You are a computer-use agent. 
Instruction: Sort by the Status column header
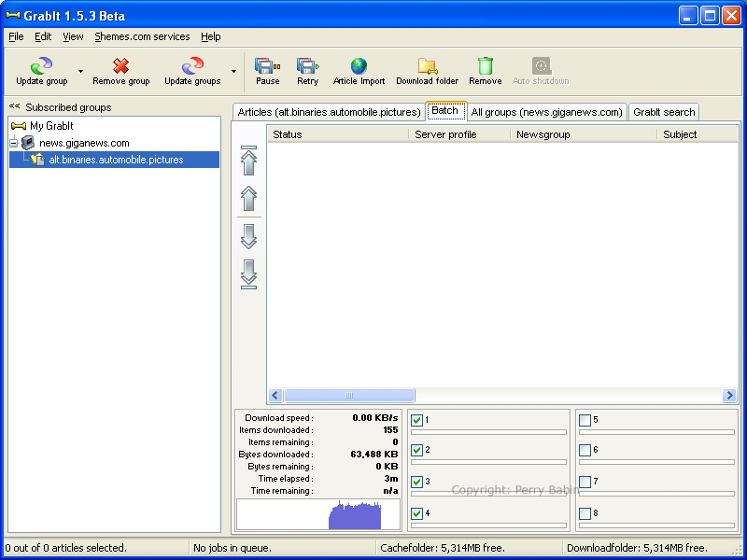(x=338, y=134)
